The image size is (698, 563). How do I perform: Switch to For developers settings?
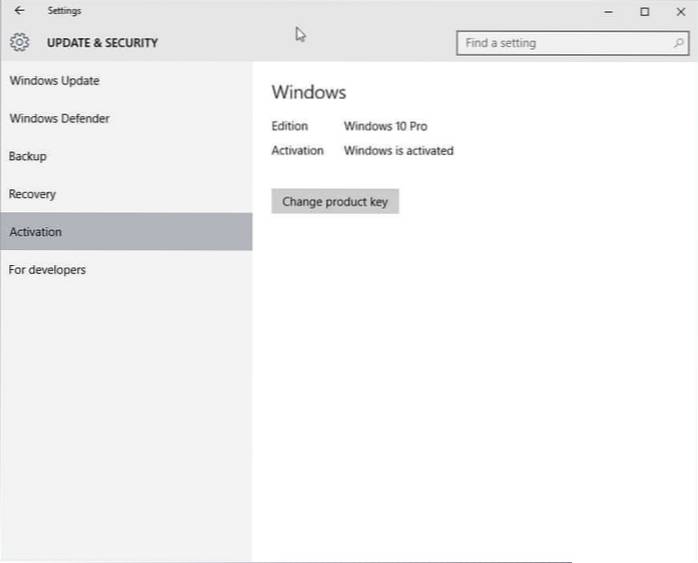point(47,270)
